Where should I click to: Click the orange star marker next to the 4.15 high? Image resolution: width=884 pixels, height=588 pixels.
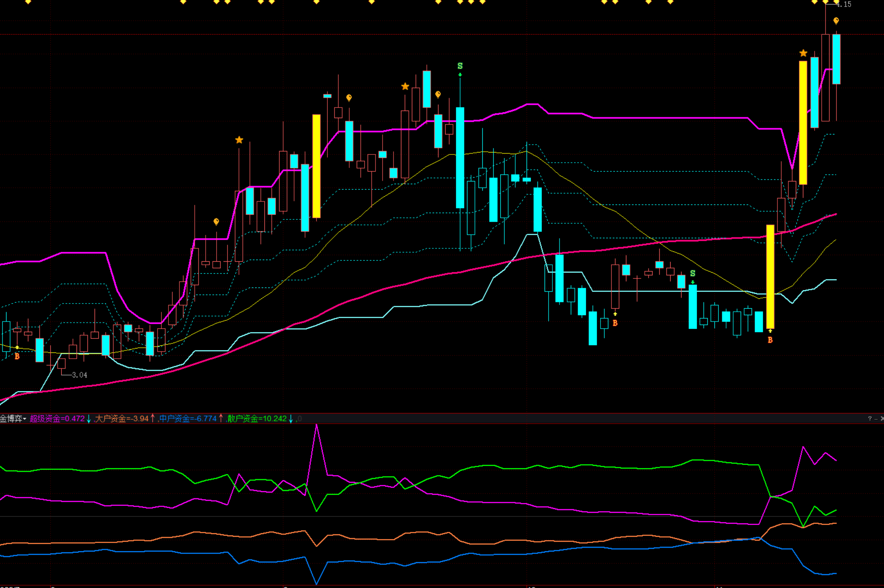pos(803,53)
